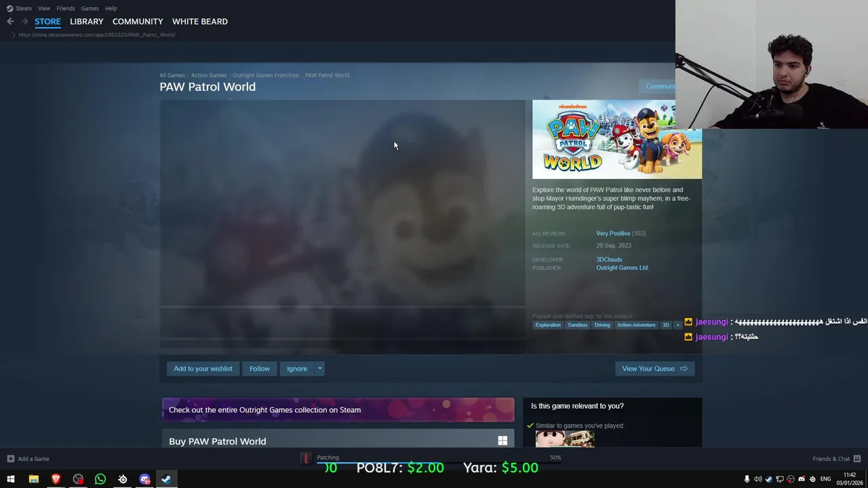Click the Discord tray icon
Viewport: 868px width, 488px height.
coord(802,479)
